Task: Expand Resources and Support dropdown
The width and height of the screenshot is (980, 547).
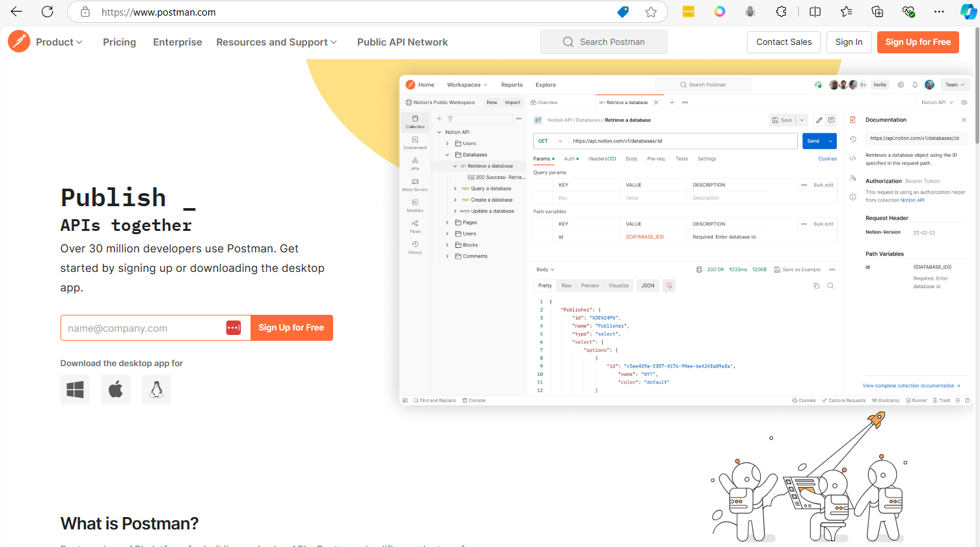Action: (x=277, y=42)
